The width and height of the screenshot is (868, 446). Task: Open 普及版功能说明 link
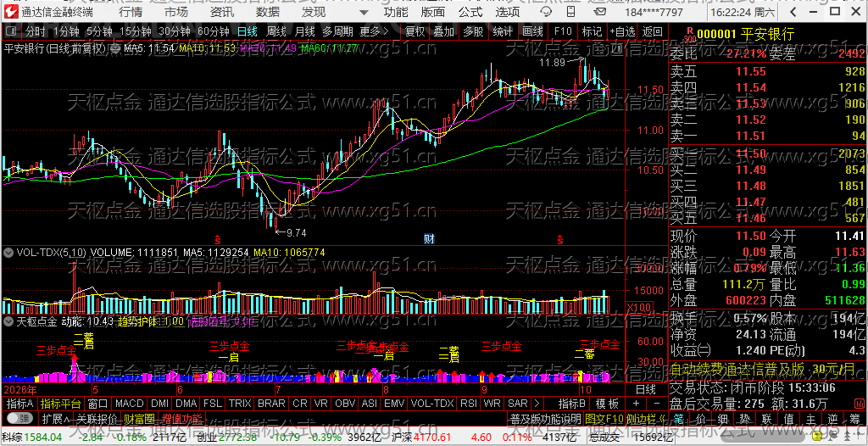click(x=545, y=418)
